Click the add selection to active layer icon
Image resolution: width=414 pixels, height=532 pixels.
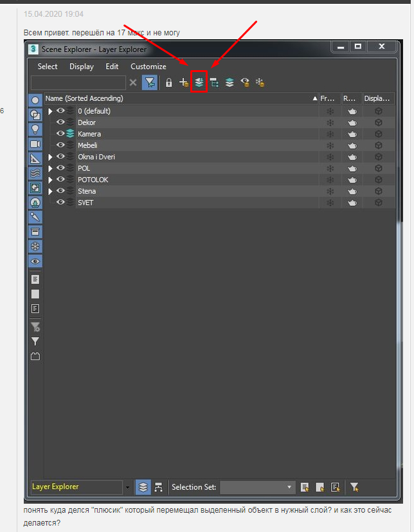pyautogui.click(x=199, y=82)
